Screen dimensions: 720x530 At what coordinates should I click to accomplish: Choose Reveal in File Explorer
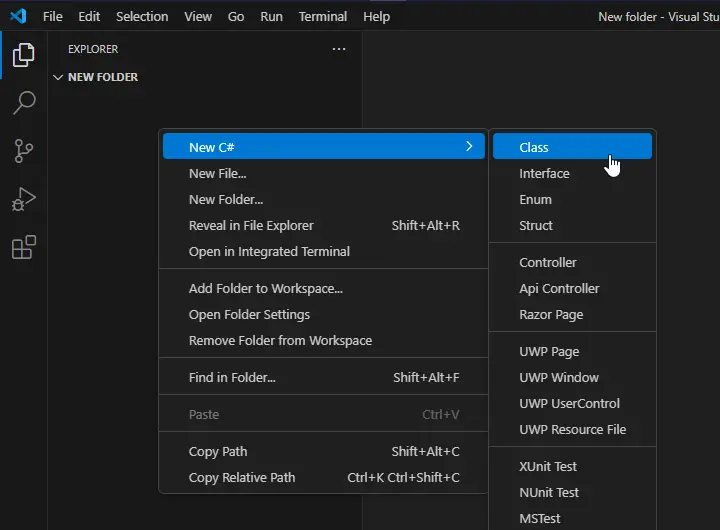(x=251, y=225)
